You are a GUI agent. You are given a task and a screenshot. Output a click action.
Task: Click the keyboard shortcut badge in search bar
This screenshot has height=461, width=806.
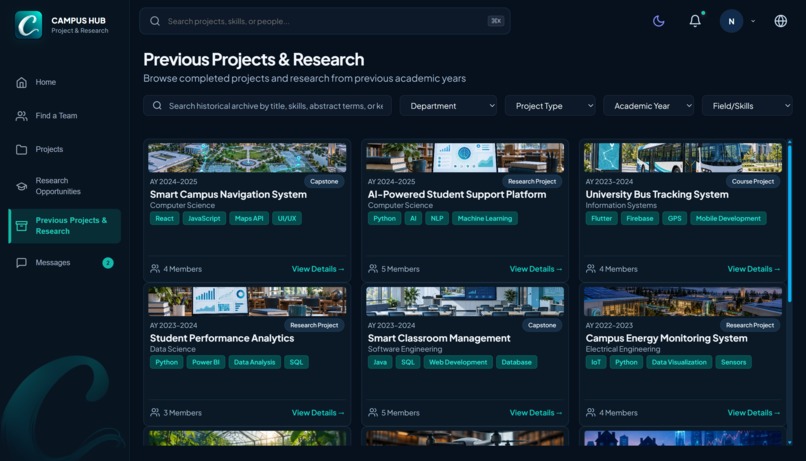[x=496, y=21]
